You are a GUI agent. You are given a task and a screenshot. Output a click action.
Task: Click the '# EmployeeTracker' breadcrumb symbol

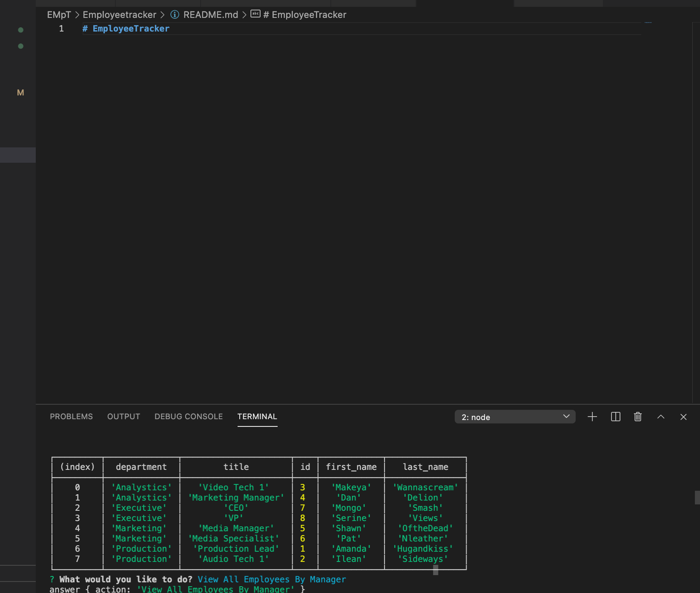click(305, 14)
